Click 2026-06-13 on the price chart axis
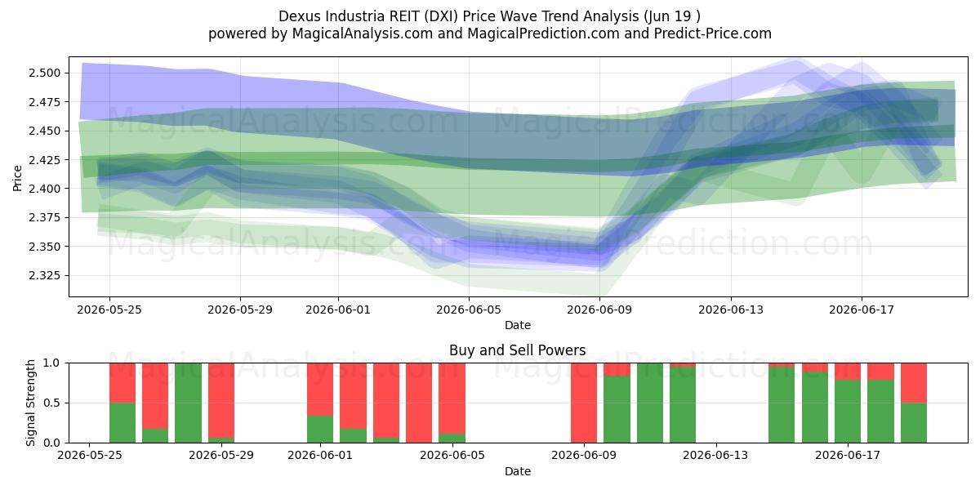 tap(730, 310)
